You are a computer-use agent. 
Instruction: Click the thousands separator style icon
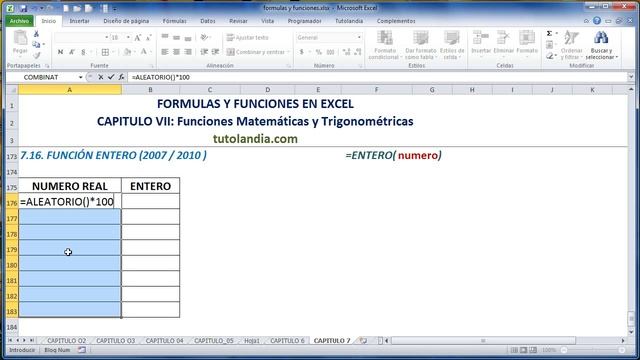[x=331, y=52]
